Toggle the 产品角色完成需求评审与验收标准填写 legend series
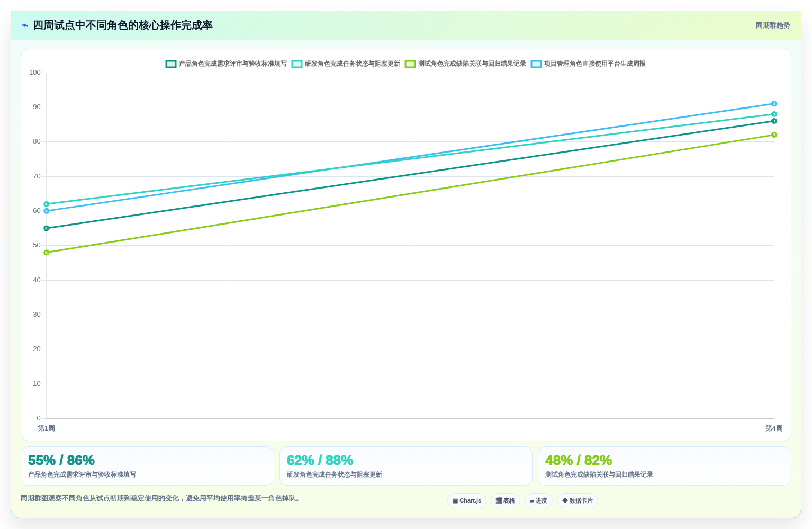 226,64
